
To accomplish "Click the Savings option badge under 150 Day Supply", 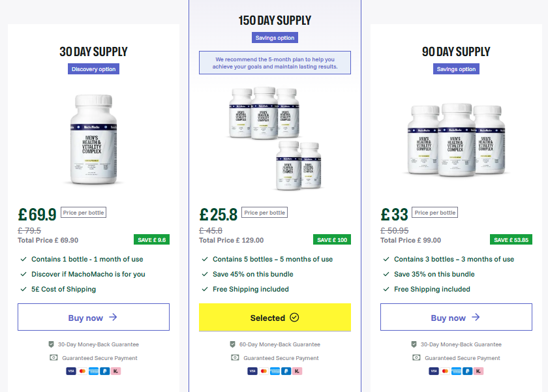I will 275,38.
